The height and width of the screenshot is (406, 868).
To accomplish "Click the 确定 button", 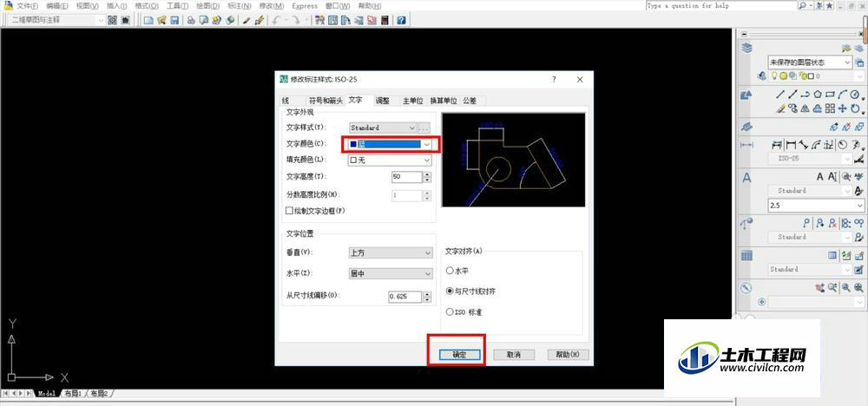I will pyautogui.click(x=459, y=355).
